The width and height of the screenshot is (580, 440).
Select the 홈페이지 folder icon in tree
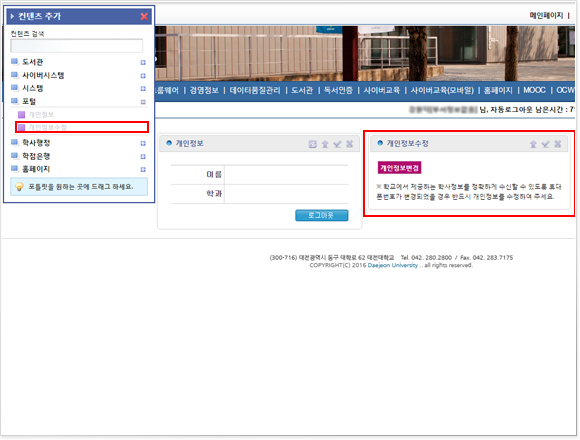click(14, 169)
